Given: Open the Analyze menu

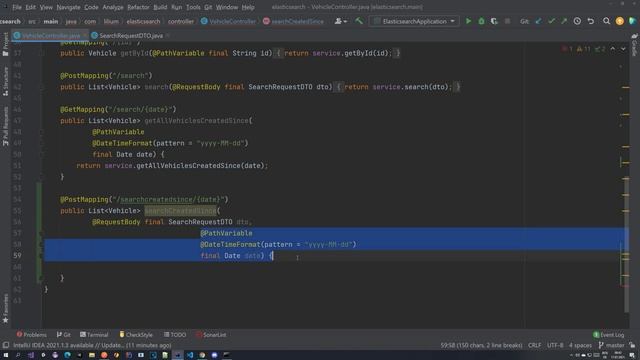Looking at the screenshot, I should 113,7.
